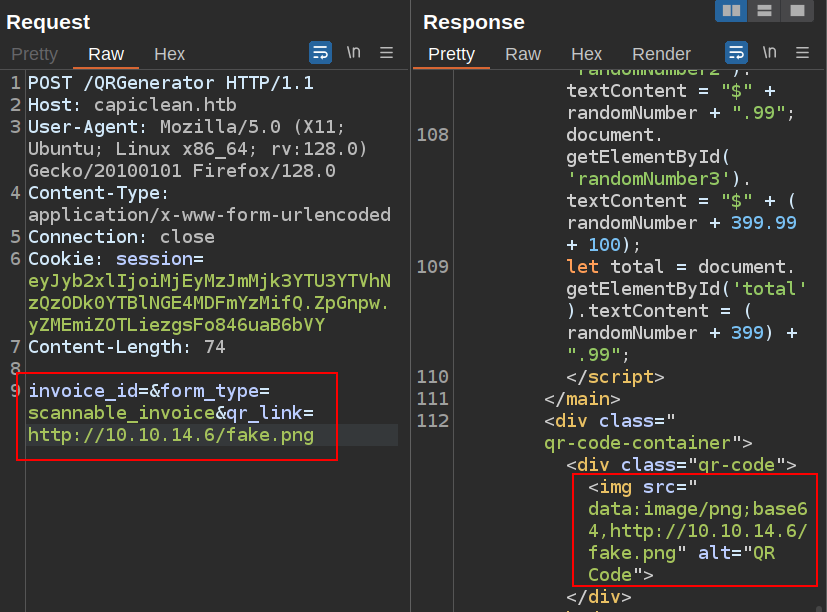Open Response panel hamburger options menu
827x612 pixels.
coord(802,53)
